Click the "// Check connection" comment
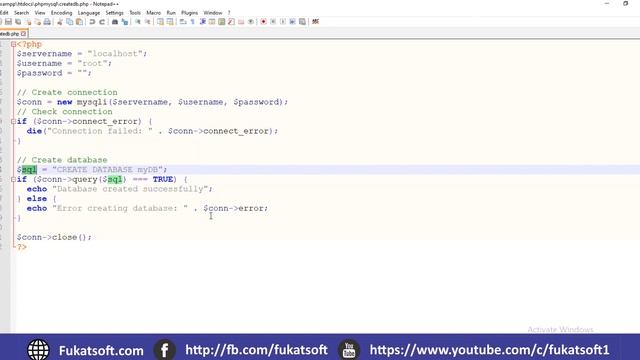 (64, 112)
